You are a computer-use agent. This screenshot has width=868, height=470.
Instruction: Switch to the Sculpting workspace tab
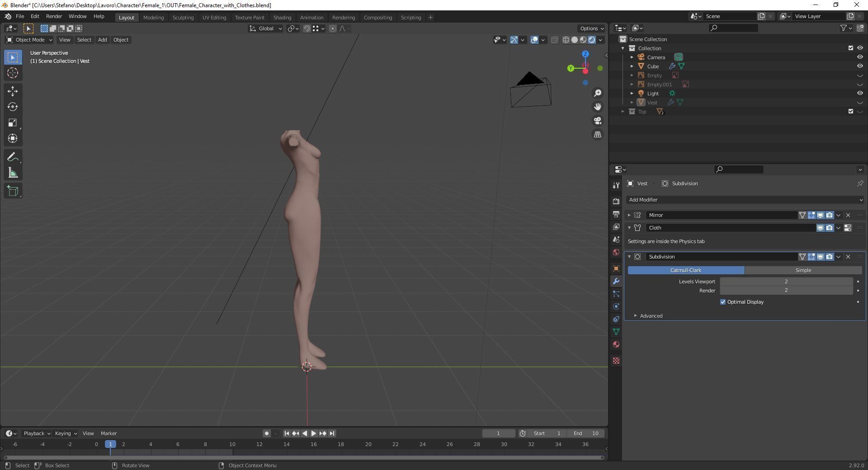pyautogui.click(x=183, y=17)
